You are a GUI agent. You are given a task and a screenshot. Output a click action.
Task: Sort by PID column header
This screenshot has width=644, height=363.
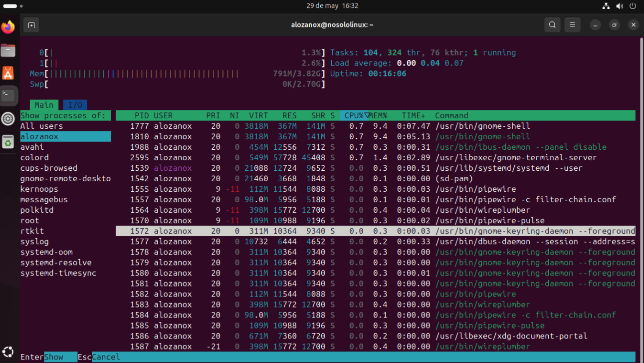pos(142,116)
